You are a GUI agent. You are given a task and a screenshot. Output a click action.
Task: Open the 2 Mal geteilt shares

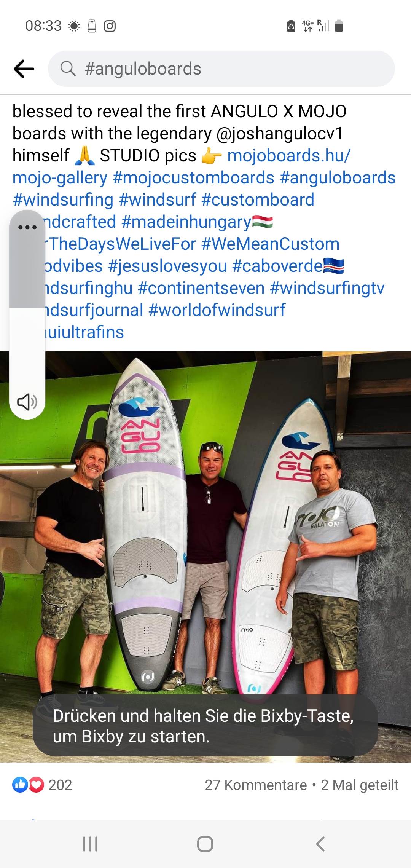coord(360,785)
